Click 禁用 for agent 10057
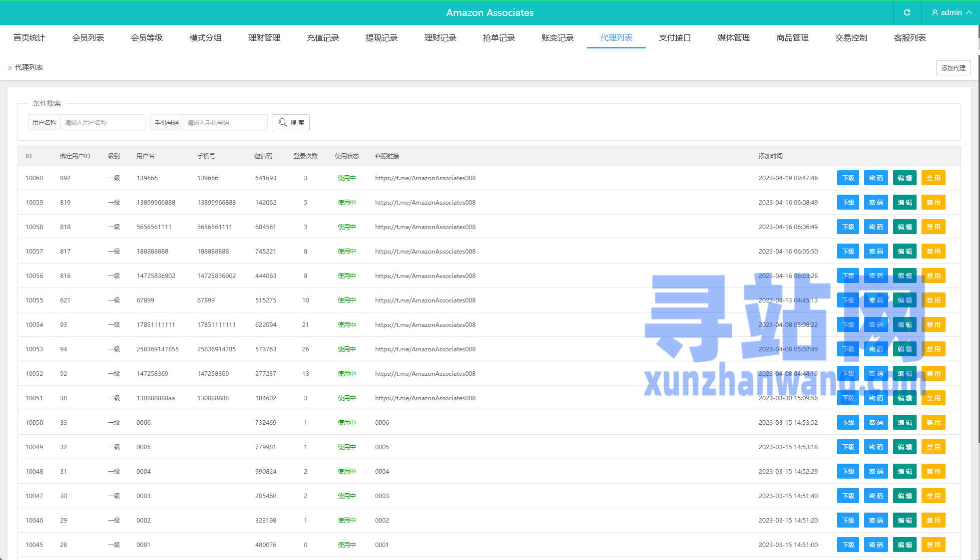This screenshot has width=980, height=560. click(933, 251)
